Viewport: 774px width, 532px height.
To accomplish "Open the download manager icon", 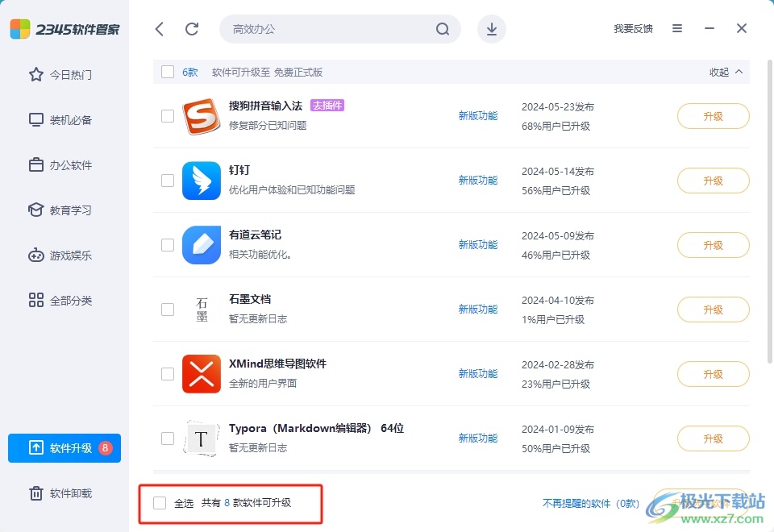I will pyautogui.click(x=492, y=29).
